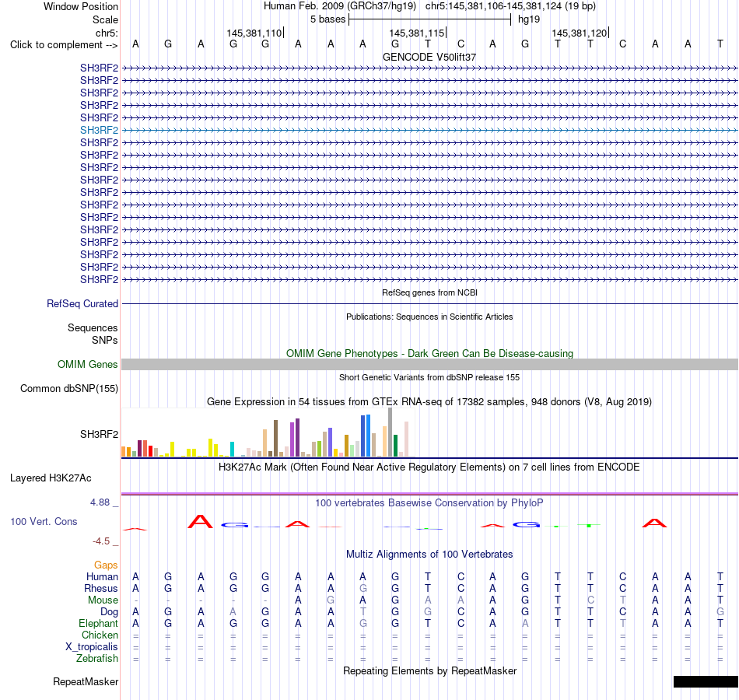Image resolution: width=739 pixels, height=700 pixels.
Task: Click the black RepeatMasker element block
Action: pos(706,681)
